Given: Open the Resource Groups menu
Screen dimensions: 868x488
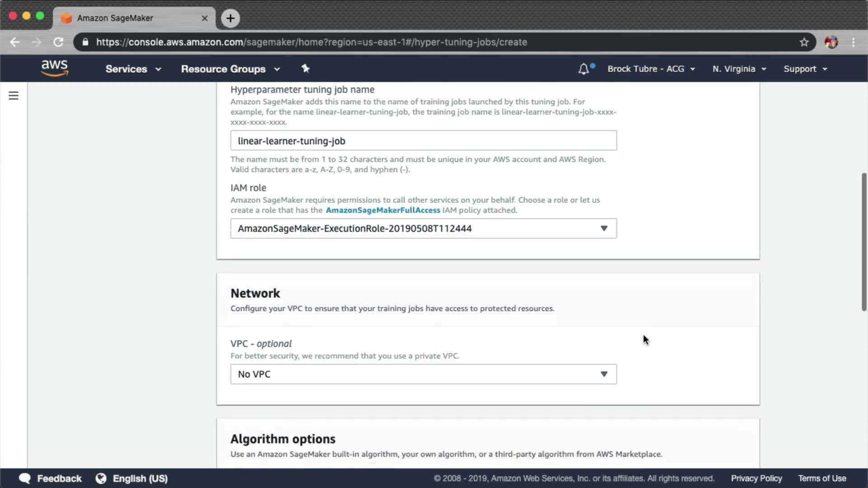Looking at the screenshot, I should [230, 69].
